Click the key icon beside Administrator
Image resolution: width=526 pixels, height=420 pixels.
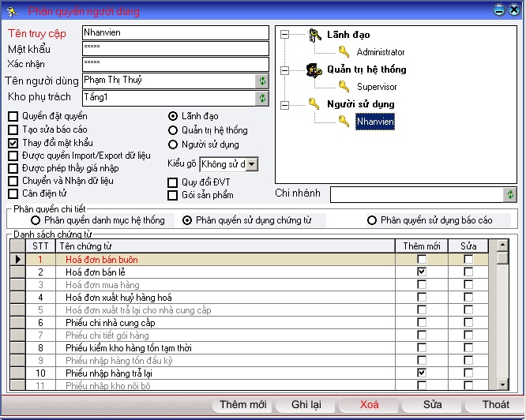[344, 52]
